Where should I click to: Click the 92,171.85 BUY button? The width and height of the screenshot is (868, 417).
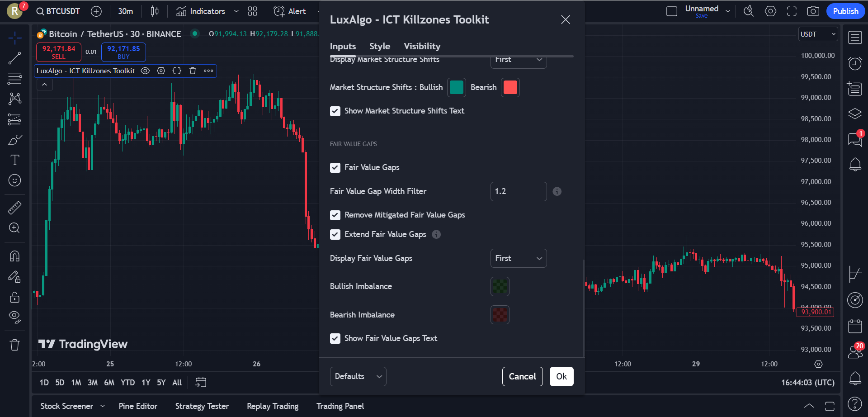123,52
